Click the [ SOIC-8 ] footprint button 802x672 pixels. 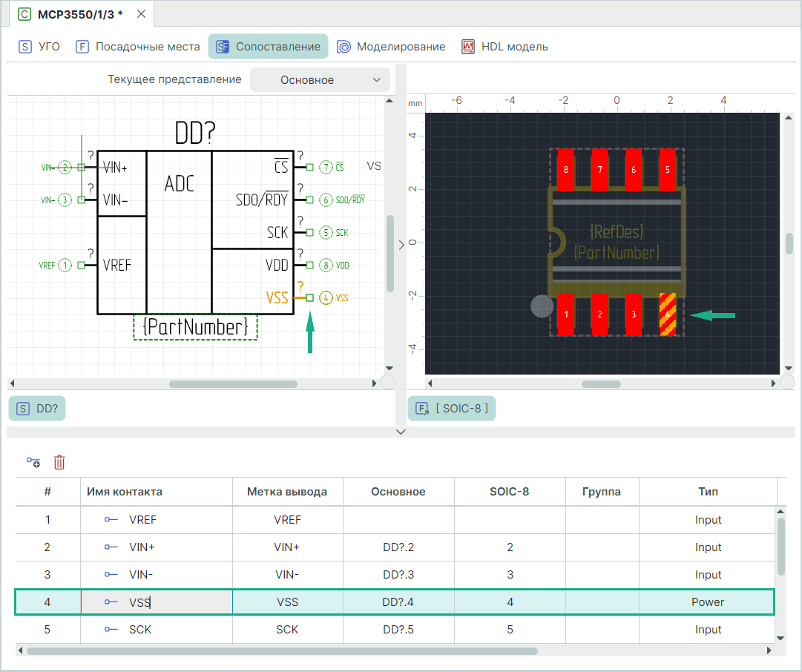pos(452,409)
